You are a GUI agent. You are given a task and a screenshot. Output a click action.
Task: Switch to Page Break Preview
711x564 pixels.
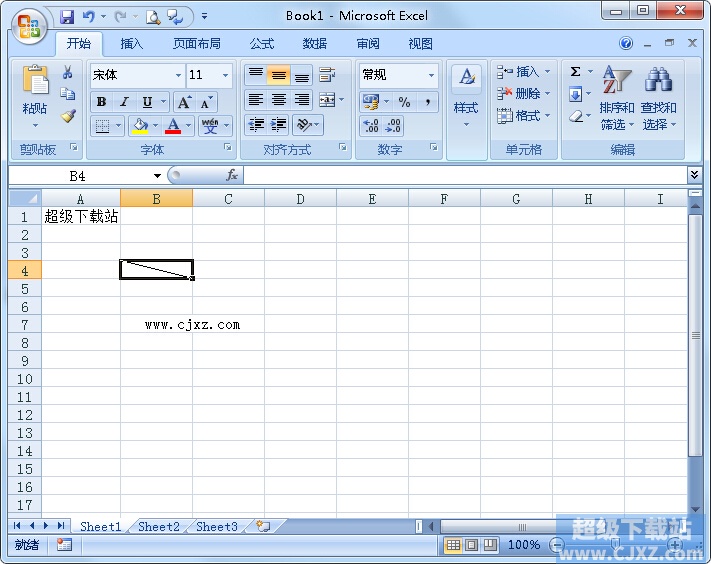tap(490, 545)
